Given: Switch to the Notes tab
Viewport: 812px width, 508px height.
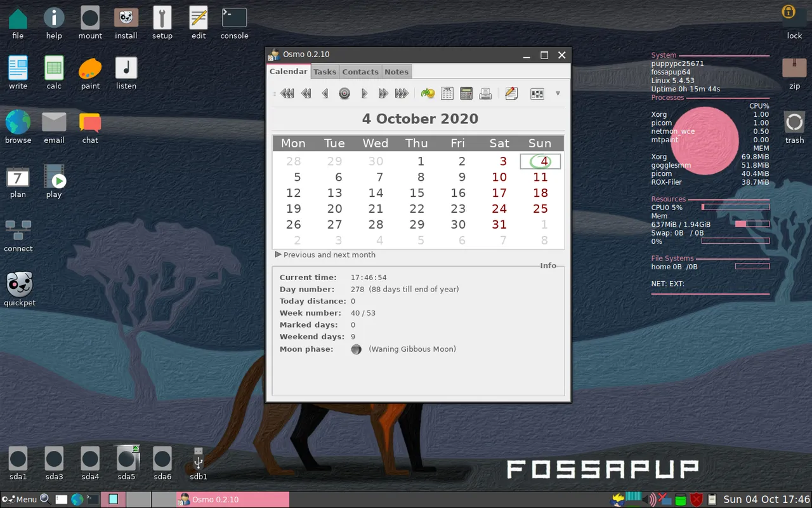Looking at the screenshot, I should tap(396, 72).
